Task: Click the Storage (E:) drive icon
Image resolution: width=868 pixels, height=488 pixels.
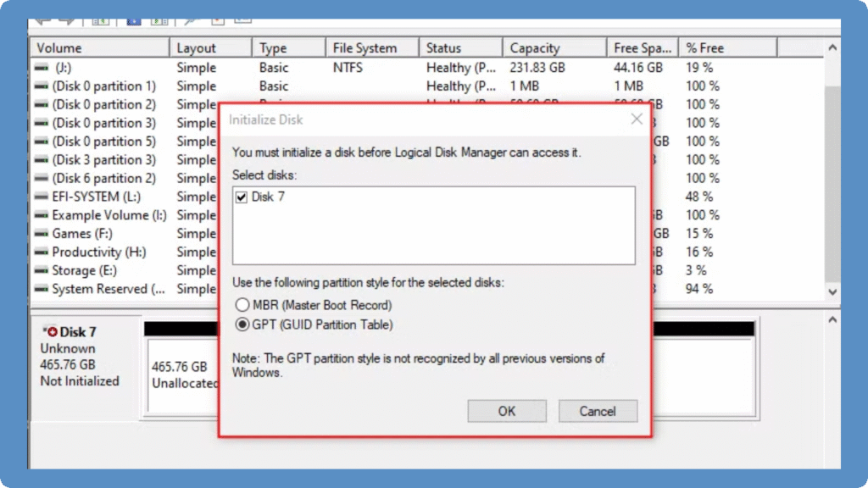Action: coord(42,271)
